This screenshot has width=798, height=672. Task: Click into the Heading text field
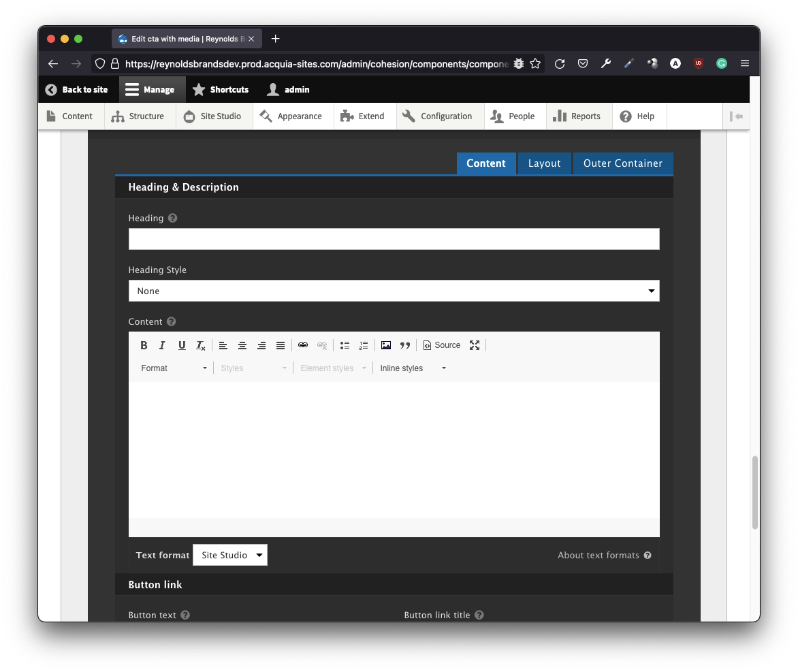tap(394, 239)
